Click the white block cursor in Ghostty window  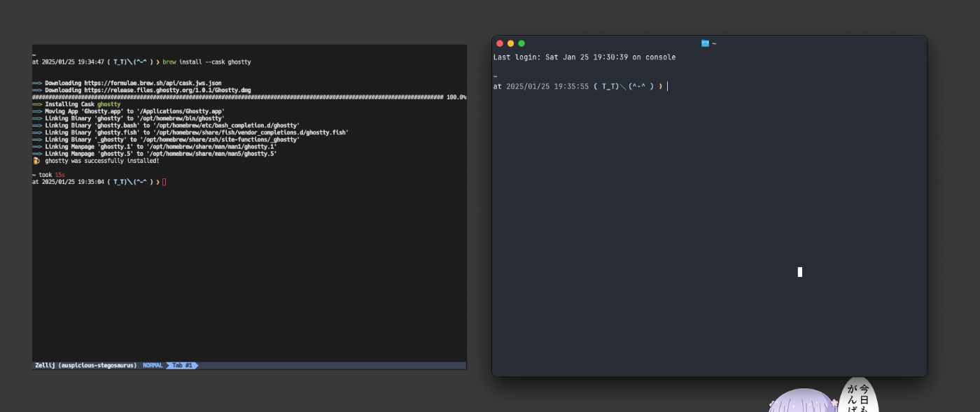800,271
